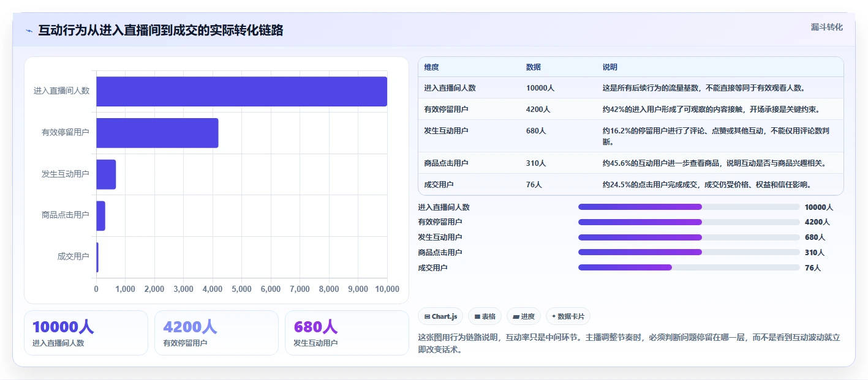Viewport: 868px width, 380px height.
Task: Click the 进入直播间人数 progress bar
Action: 689,207
